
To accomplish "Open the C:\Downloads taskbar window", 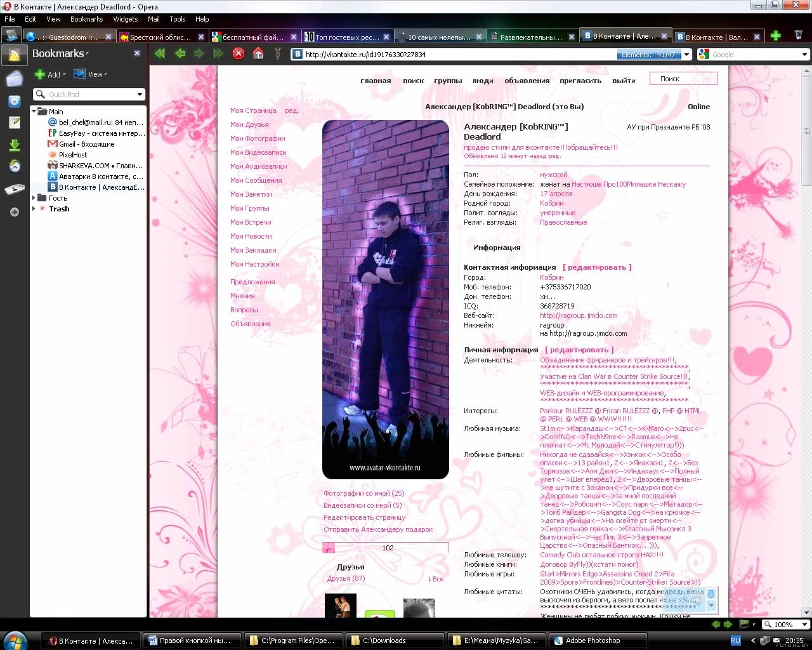I will coord(396,640).
